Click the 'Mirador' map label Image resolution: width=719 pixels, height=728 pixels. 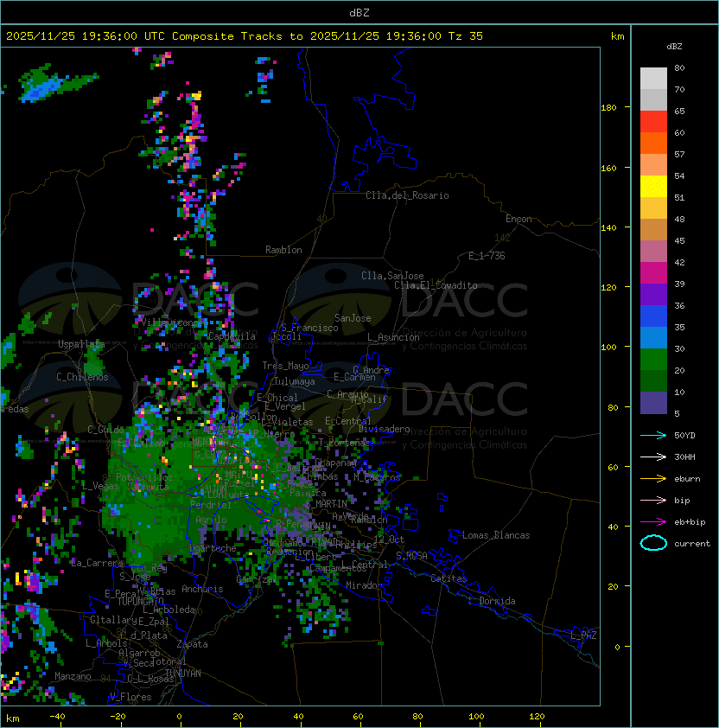point(364,585)
